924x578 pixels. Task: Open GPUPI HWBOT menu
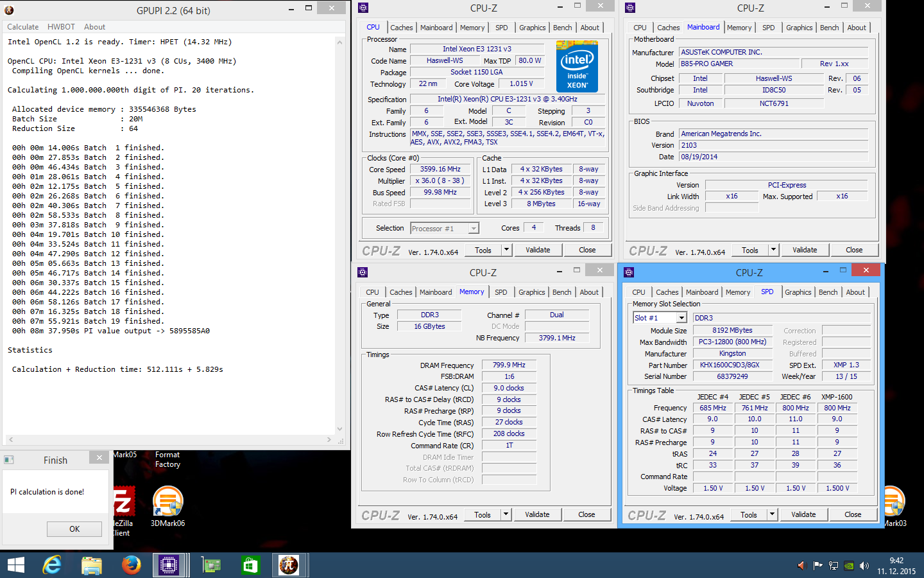(x=62, y=27)
